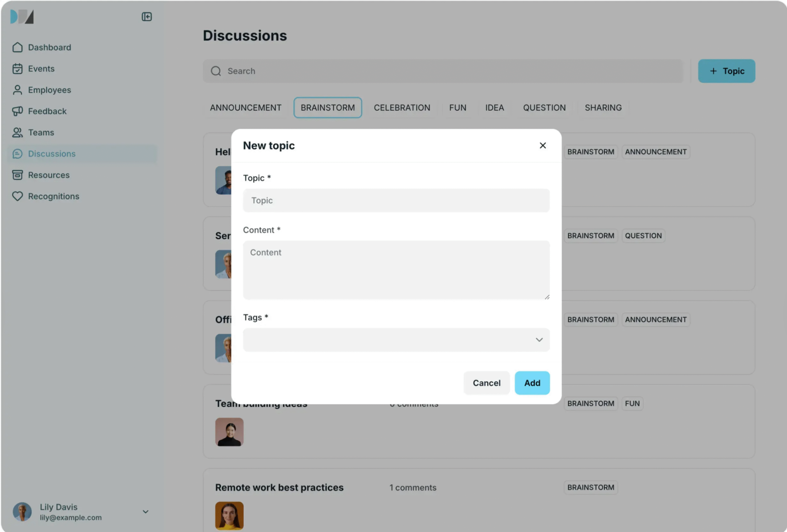The image size is (787, 532).
Task: Close the New topic dialog
Action: tap(543, 145)
